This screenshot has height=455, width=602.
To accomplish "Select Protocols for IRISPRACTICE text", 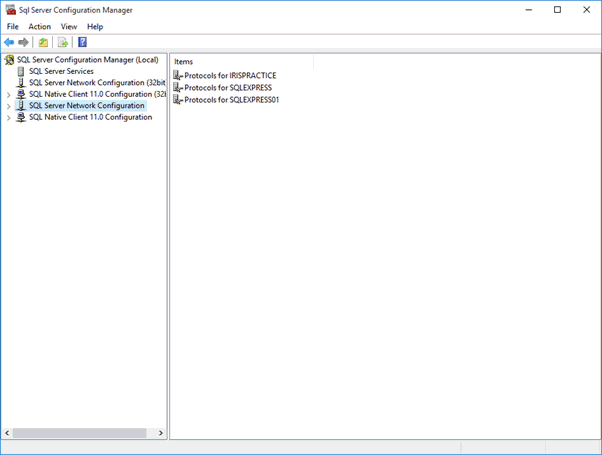I will click(230, 76).
